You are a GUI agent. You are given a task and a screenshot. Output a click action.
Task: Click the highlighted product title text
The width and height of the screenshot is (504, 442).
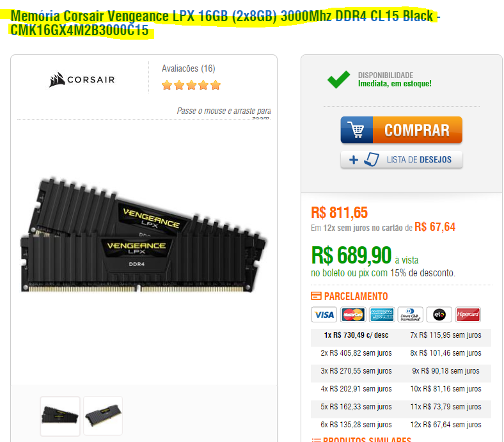click(225, 23)
